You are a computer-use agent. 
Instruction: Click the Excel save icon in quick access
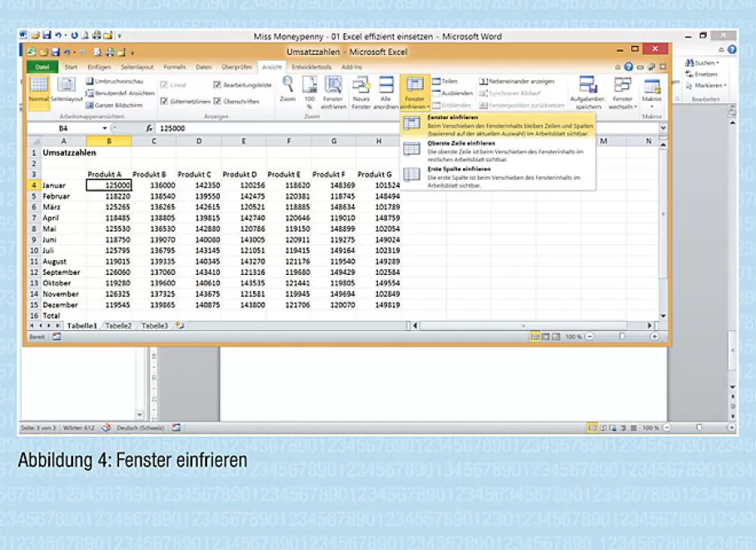pyautogui.click(x=56, y=52)
